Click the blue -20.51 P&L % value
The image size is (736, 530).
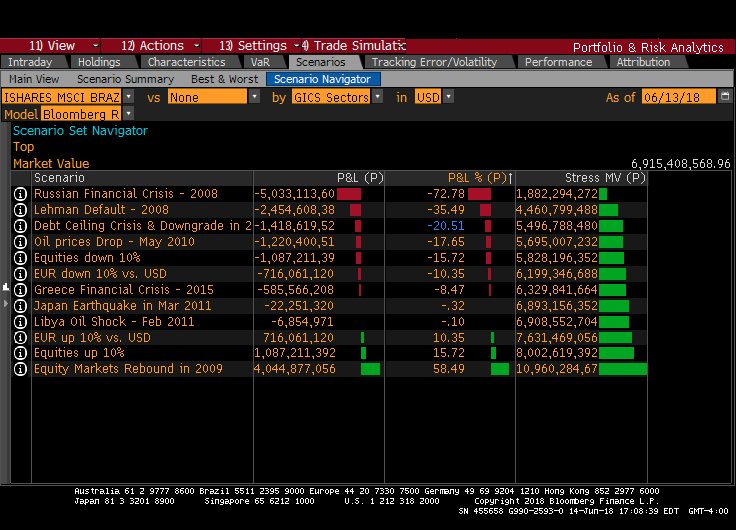click(x=445, y=226)
